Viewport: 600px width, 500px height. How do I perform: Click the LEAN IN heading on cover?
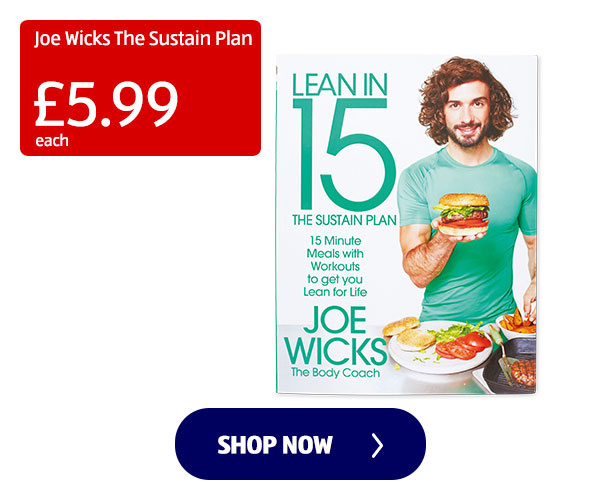point(340,84)
